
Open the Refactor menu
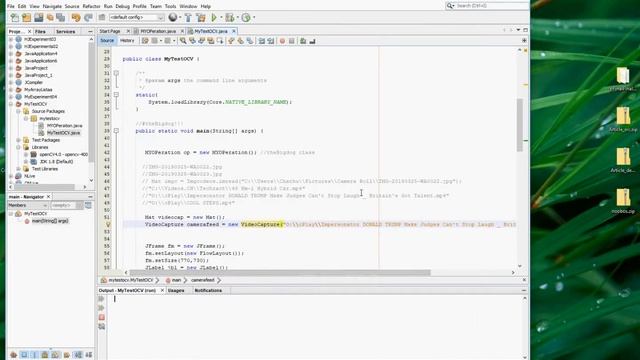[x=91, y=6]
